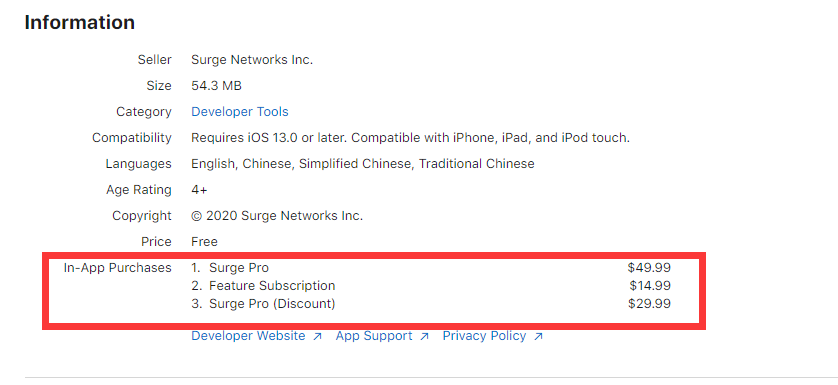The image size is (838, 385).
Task: Click the $29.99 price
Action: click(x=649, y=304)
